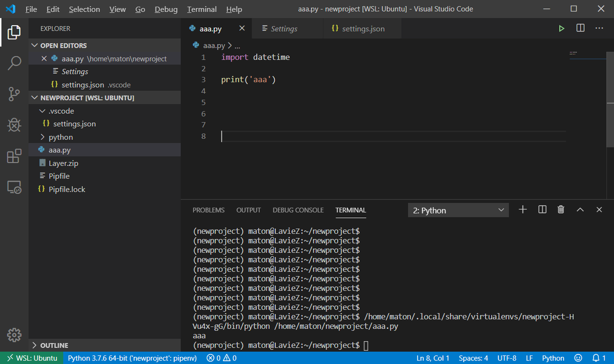
Task: Kill terminal with trash icon
Action: pos(561,210)
